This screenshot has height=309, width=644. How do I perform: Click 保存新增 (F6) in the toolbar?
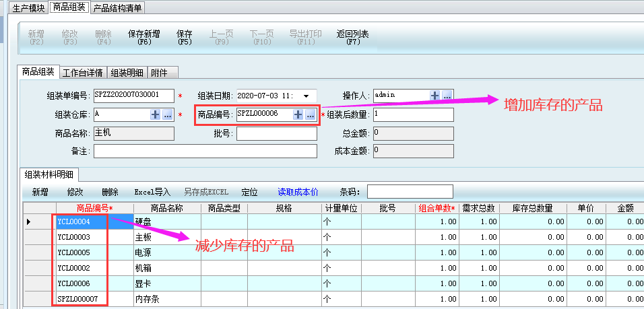(144, 37)
